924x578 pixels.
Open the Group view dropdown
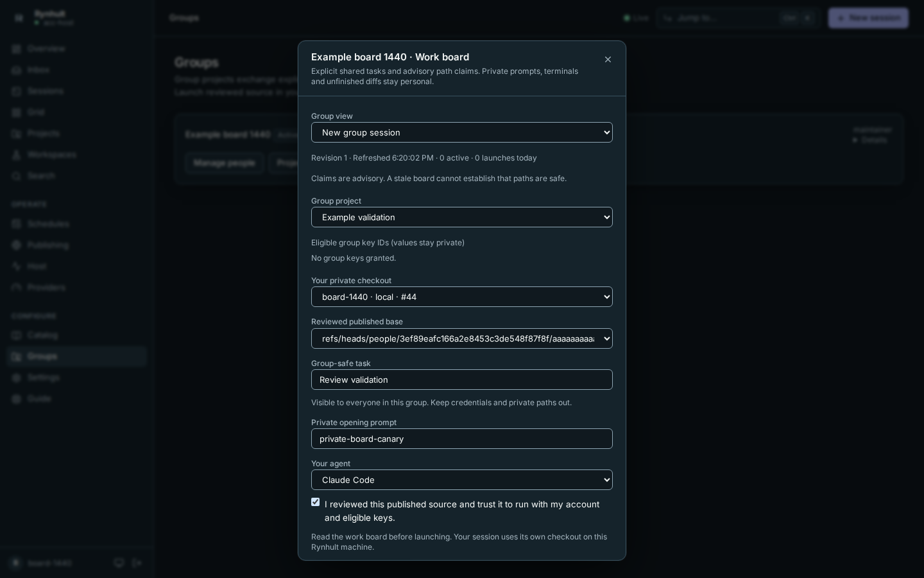(462, 132)
